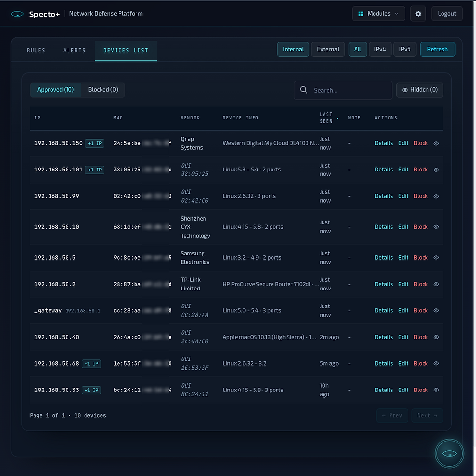The height and width of the screenshot is (476, 476).
Task: Click the HP ProCurve Secure Router info
Action: coord(271,284)
